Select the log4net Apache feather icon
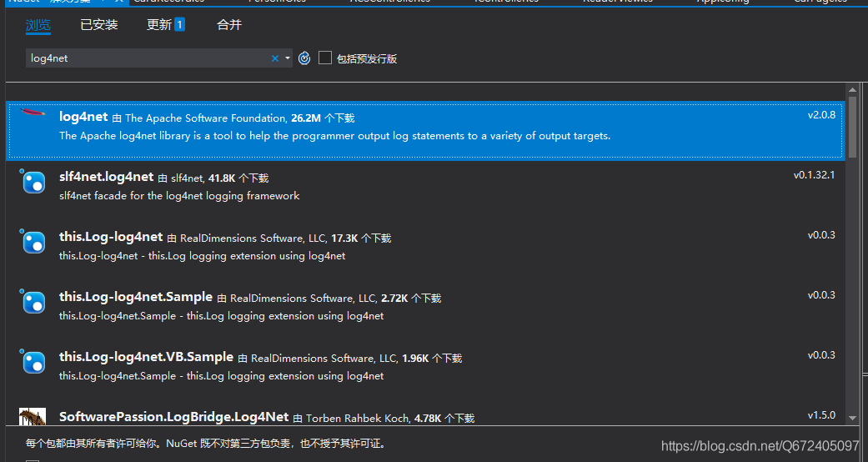The image size is (868, 462). [x=33, y=113]
